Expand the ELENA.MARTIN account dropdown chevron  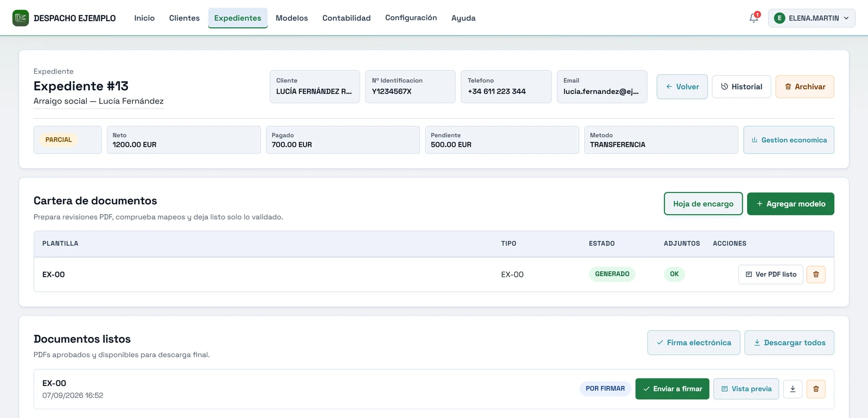pyautogui.click(x=846, y=18)
